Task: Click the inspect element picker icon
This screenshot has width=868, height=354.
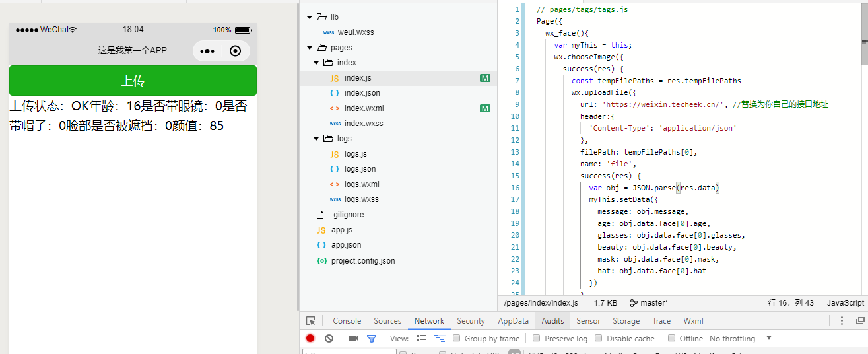Action: [x=311, y=321]
